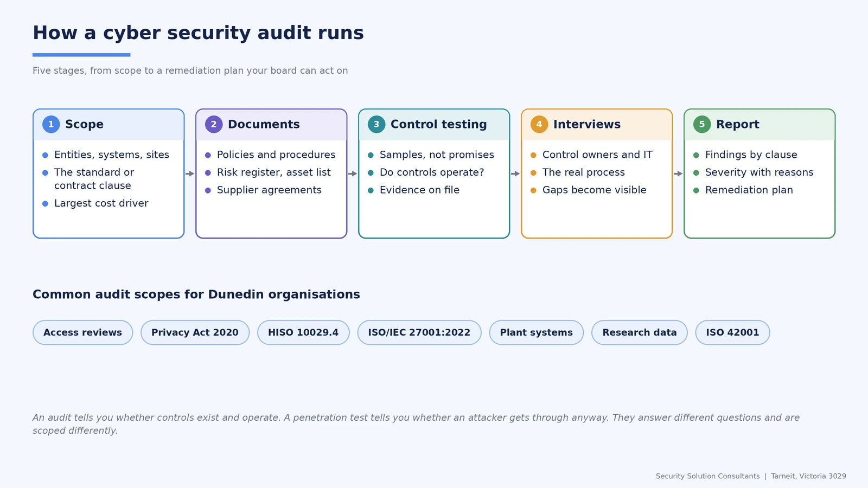Image resolution: width=868 pixels, height=488 pixels.
Task: Select the Access reviews chip
Action: click(x=83, y=332)
